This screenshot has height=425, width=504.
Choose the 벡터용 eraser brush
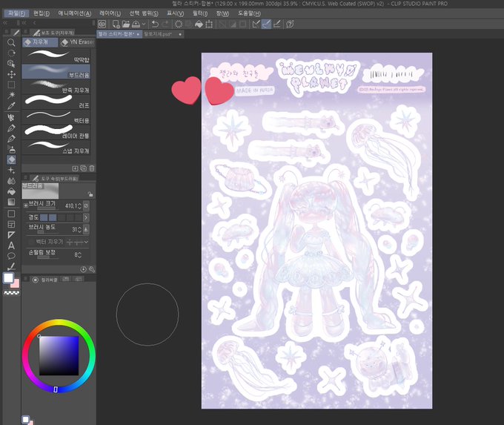click(56, 116)
